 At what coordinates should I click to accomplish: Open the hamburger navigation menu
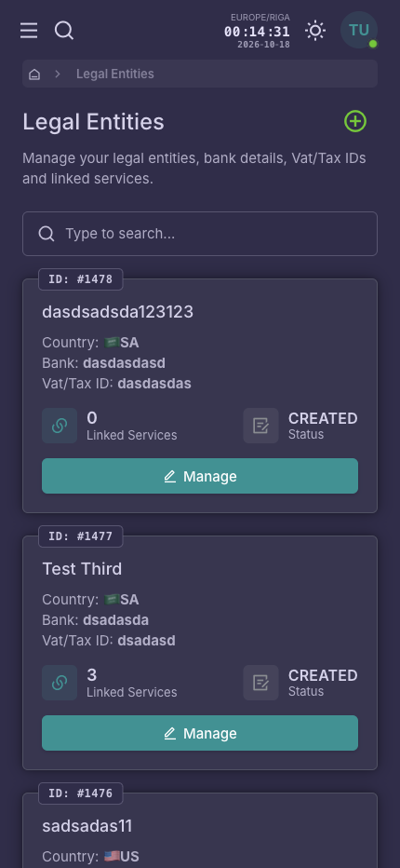click(x=29, y=31)
